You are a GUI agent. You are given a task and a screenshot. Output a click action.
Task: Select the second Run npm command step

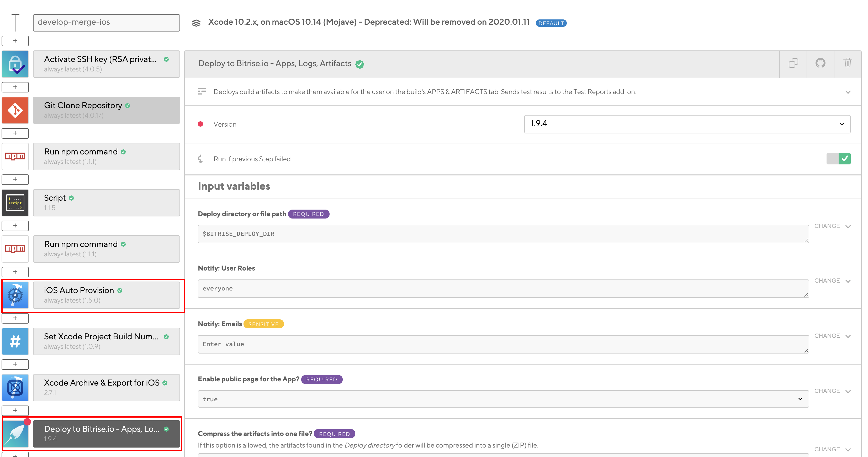pyautogui.click(x=107, y=249)
